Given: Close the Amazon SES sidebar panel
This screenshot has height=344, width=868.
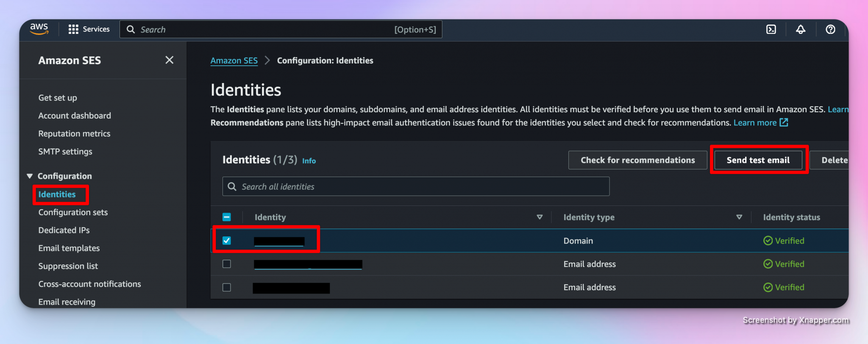Looking at the screenshot, I should pyautogui.click(x=169, y=60).
